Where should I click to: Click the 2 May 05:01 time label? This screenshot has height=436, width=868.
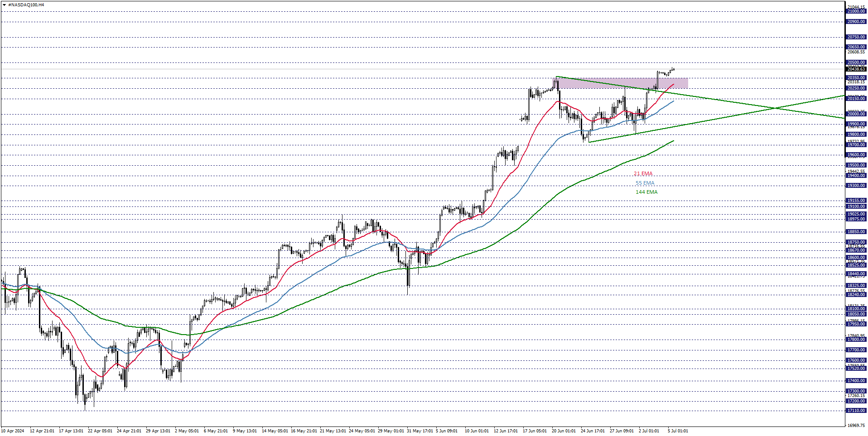pyautogui.click(x=187, y=431)
